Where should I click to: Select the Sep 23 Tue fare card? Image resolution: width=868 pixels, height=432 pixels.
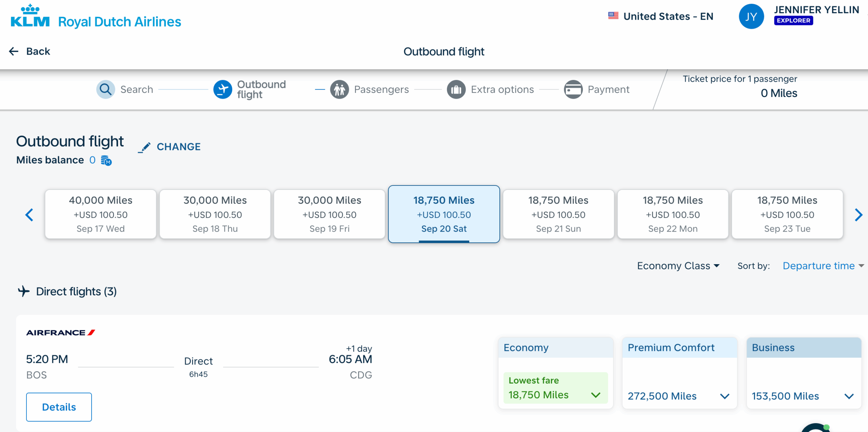(787, 214)
